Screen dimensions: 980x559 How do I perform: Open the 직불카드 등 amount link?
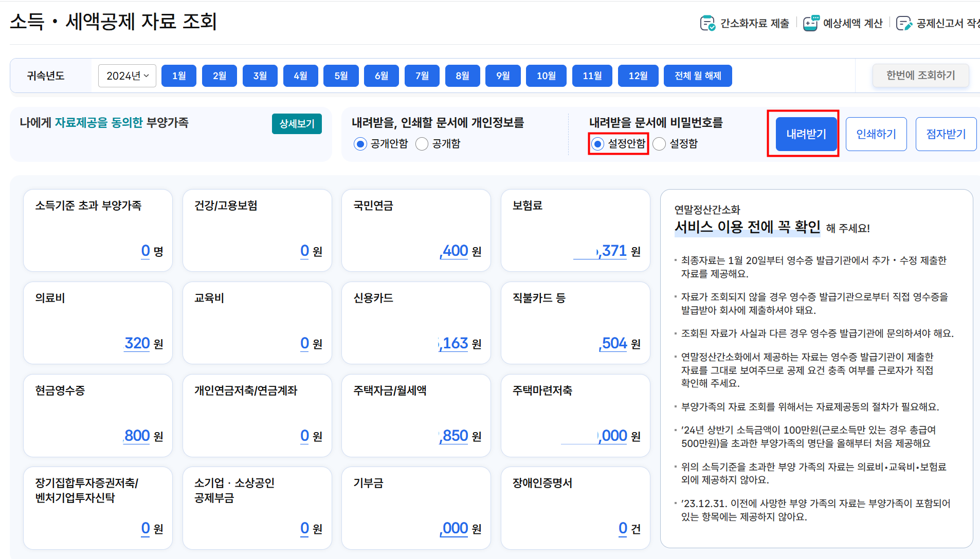pos(613,344)
